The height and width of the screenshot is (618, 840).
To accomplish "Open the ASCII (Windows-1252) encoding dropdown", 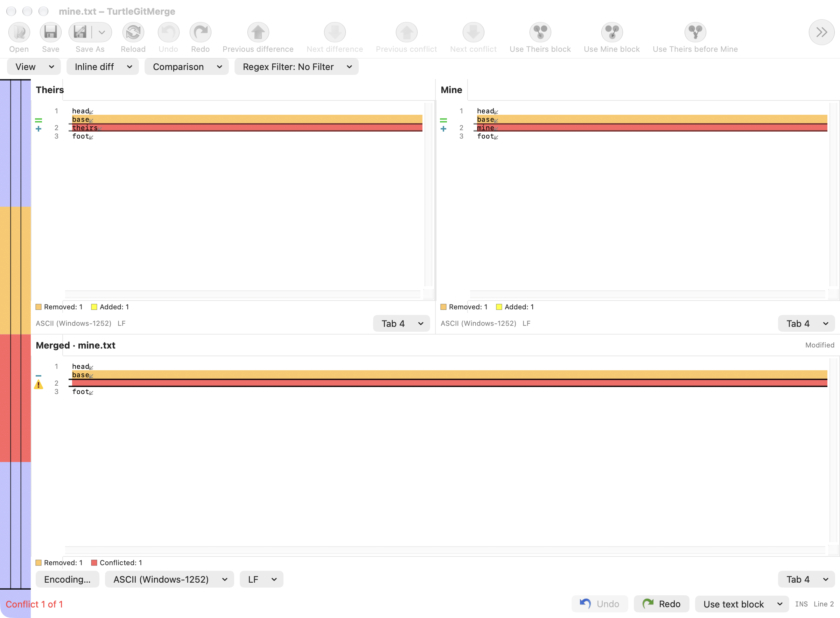I will point(169,580).
